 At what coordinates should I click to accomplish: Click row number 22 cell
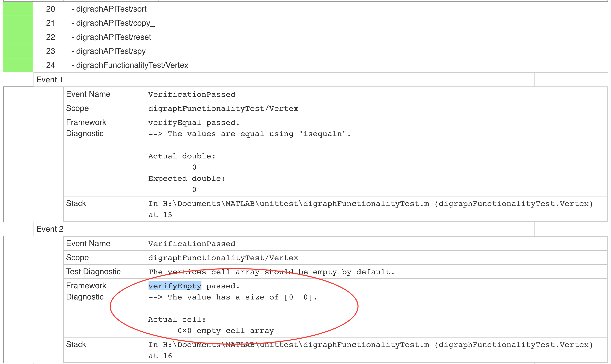click(50, 37)
